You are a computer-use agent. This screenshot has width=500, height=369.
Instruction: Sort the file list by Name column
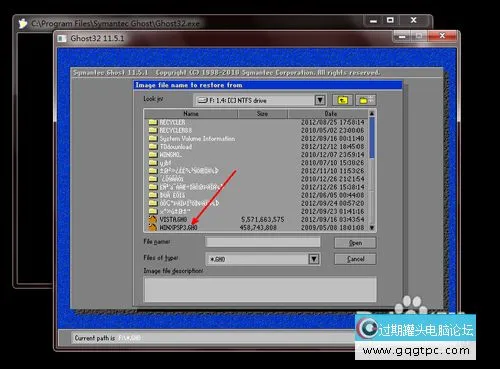click(x=191, y=114)
